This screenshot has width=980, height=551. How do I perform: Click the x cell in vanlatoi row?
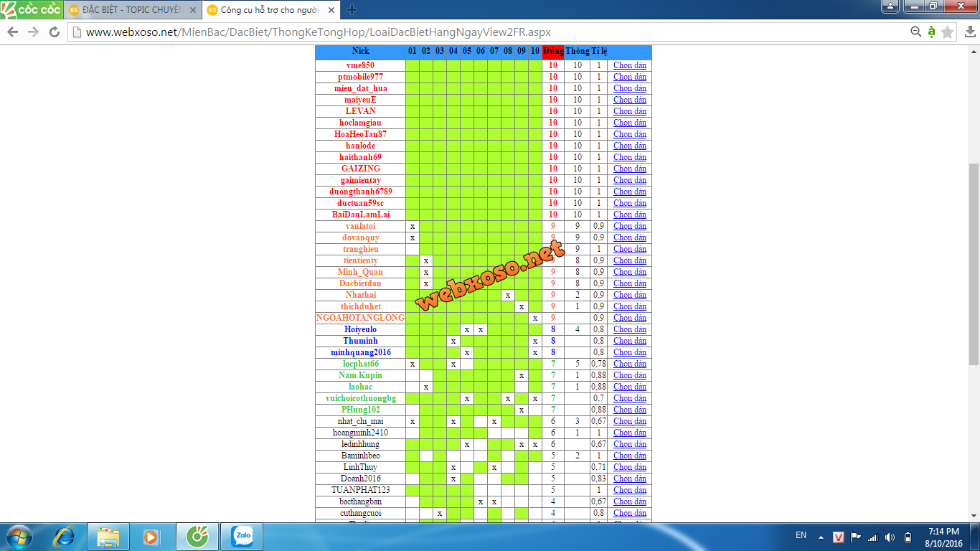412,226
